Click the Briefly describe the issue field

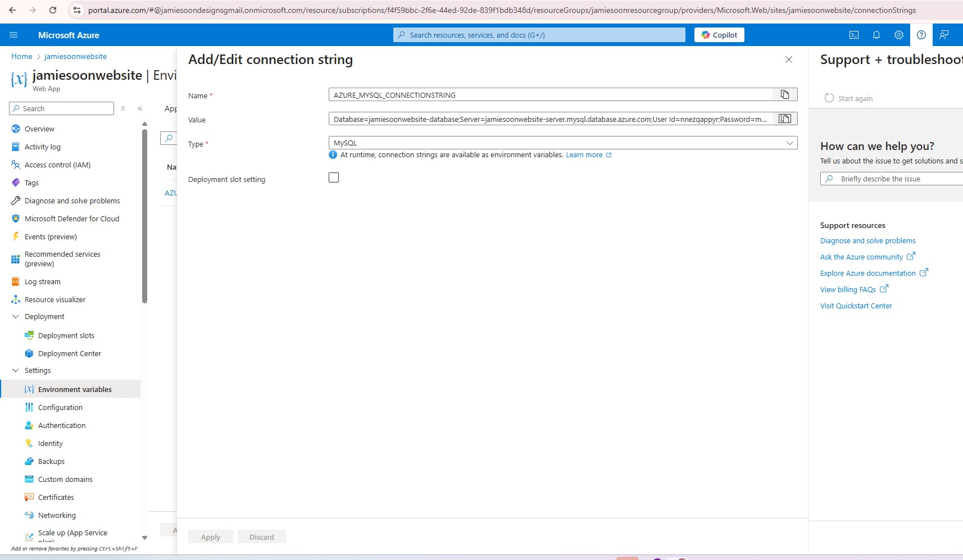tap(893, 179)
